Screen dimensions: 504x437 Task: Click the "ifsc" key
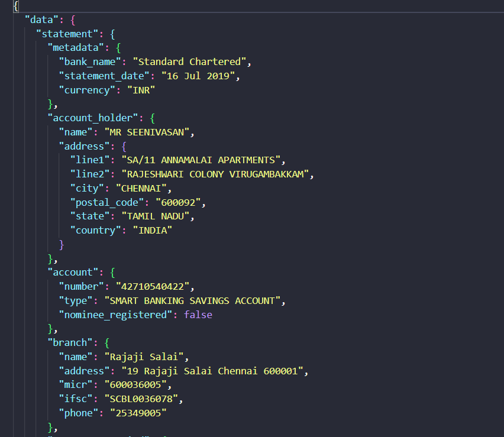[76, 399]
